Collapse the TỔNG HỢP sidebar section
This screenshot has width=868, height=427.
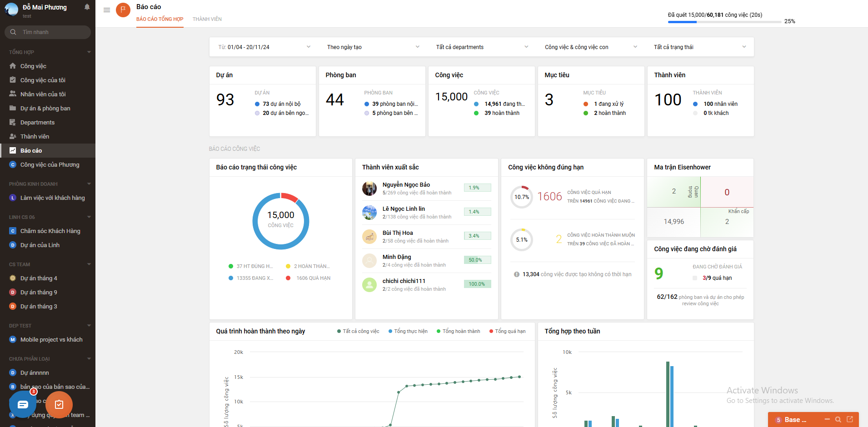pyautogui.click(x=89, y=52)
